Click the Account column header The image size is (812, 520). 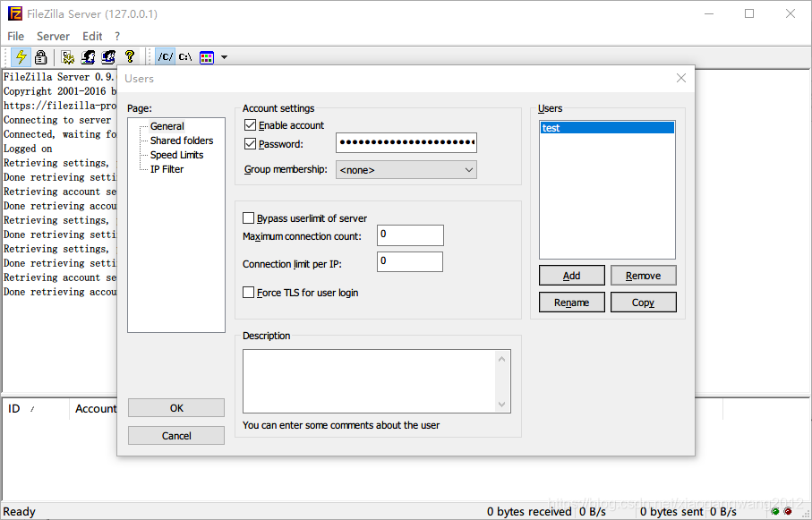(x=95, y=409)
